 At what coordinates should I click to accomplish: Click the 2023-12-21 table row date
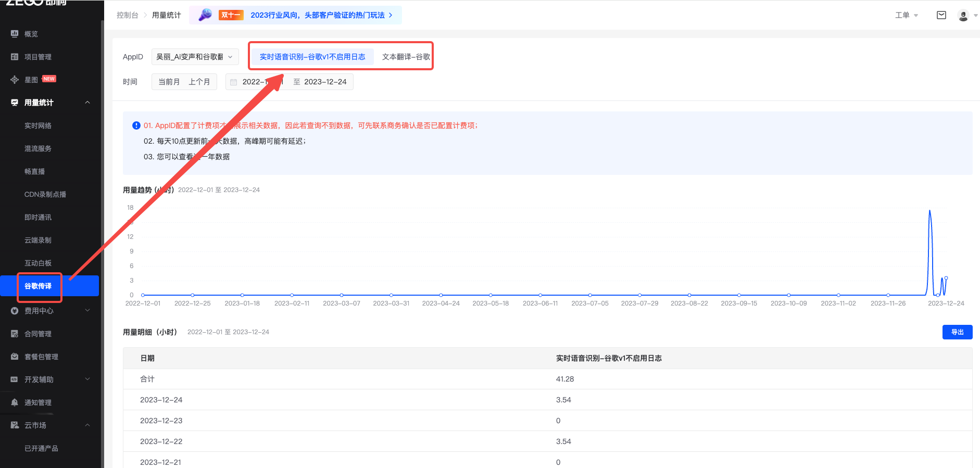tap(161, 462)
